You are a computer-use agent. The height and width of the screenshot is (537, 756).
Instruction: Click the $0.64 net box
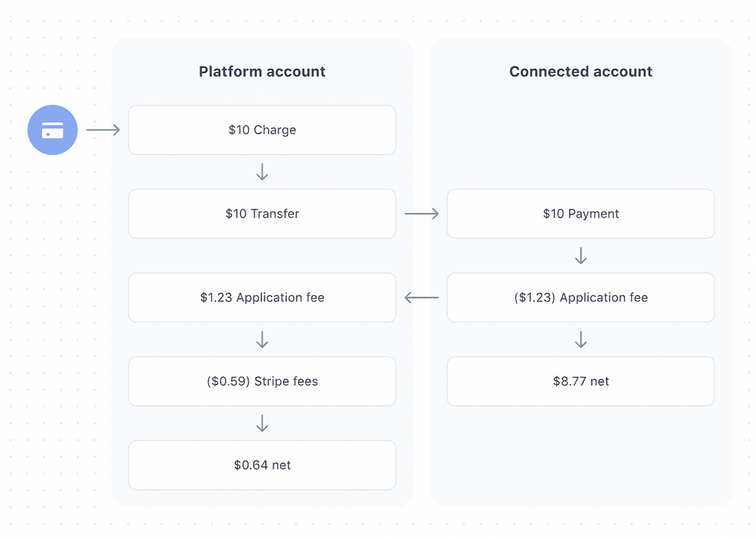(262, 465)
